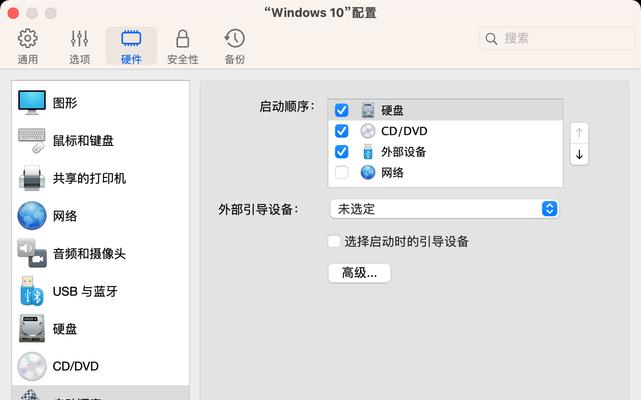
Task: Click the 高级... button
Action: (359, 273)
